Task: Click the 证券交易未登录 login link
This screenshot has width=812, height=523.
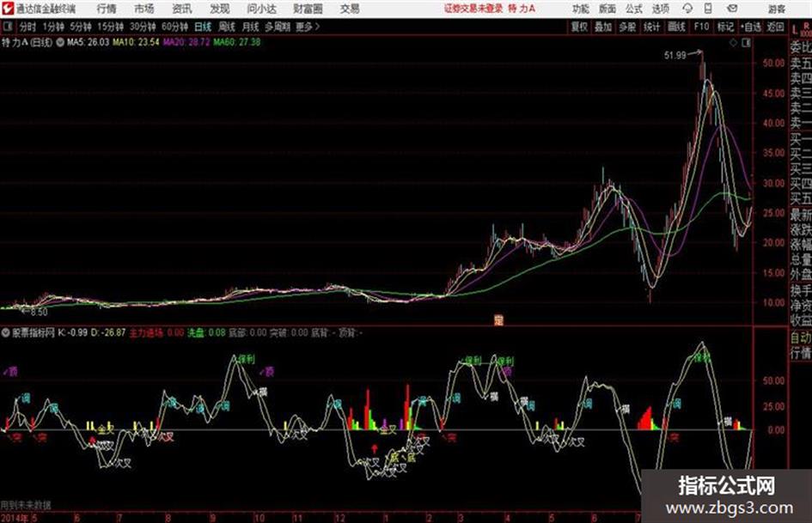Action: pos(473,9)
